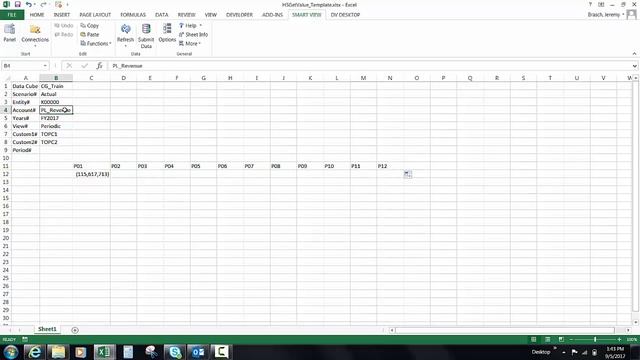Select the Sheet1 tab

click(x=47, y=329)
